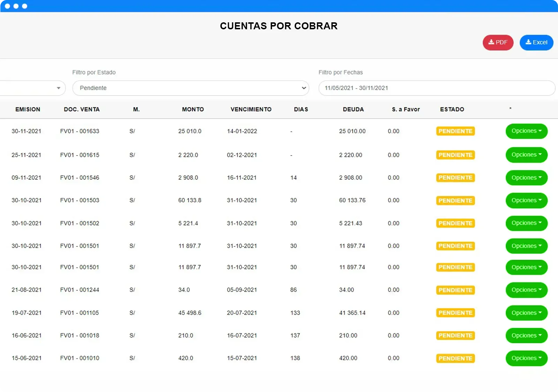Download the report as PDF

(498, 43)
